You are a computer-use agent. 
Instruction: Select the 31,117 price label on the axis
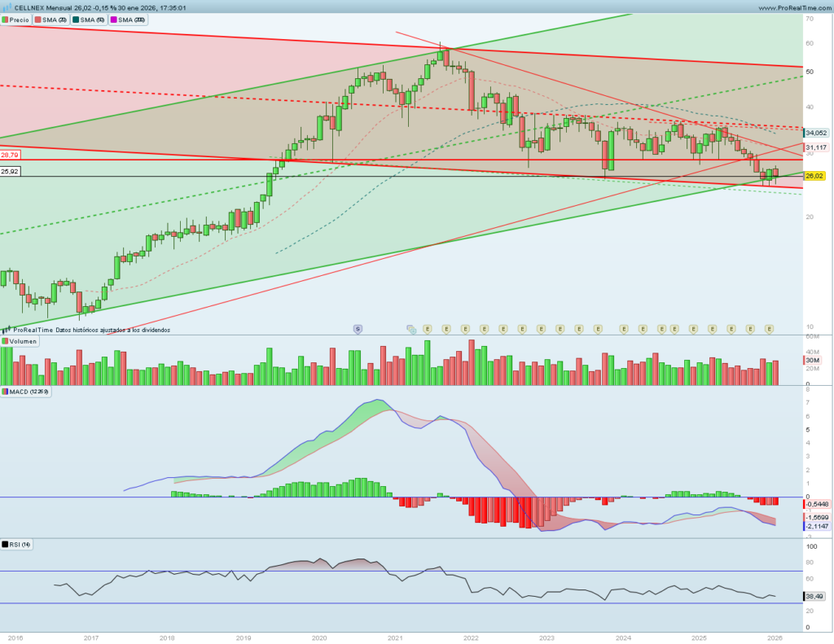pyautogui.click(x=816, y=147)
